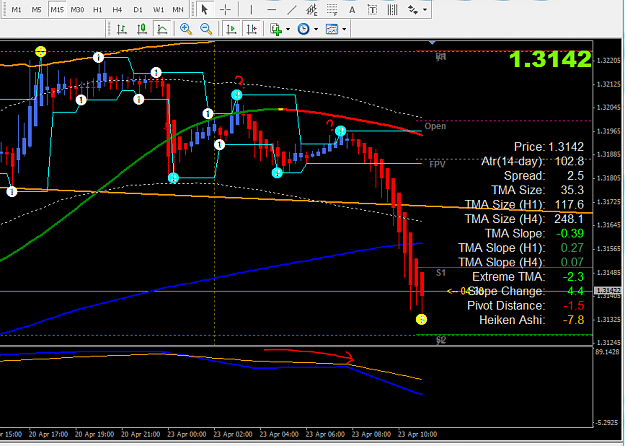Select the M5 timeframe
Image resolution: width=625 pixels, height=446 pixels.
pos(37,10)
